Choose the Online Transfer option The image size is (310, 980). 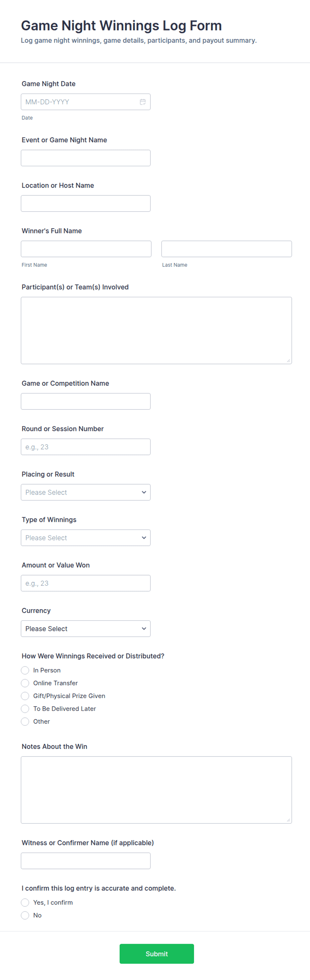click(x=25, y=683)
